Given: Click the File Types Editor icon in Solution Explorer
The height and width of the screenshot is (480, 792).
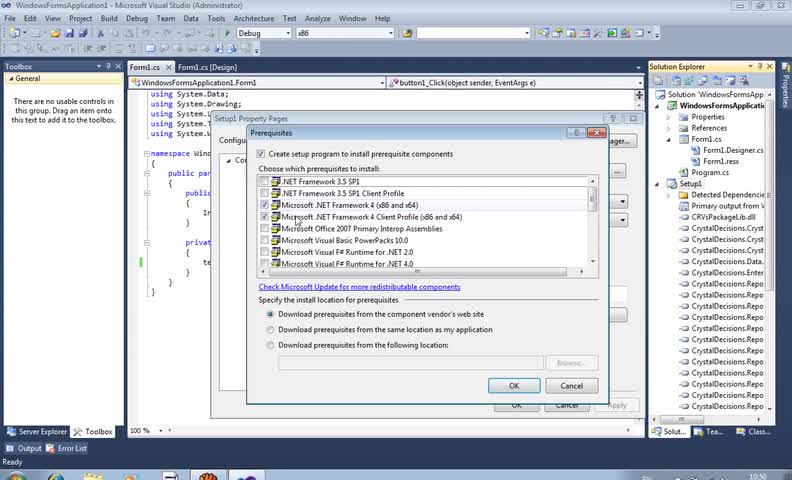Looking at the screenshot, I should 703,80.
